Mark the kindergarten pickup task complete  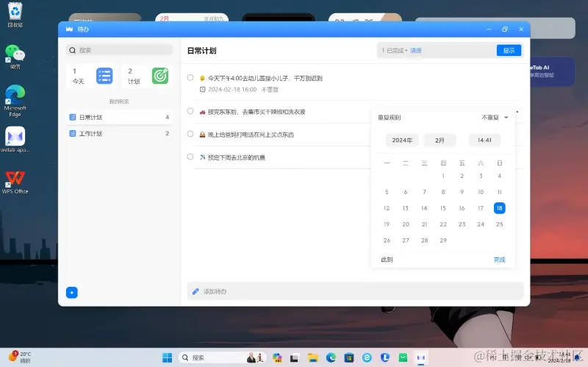pyautogui.click(x=190, y=78)
